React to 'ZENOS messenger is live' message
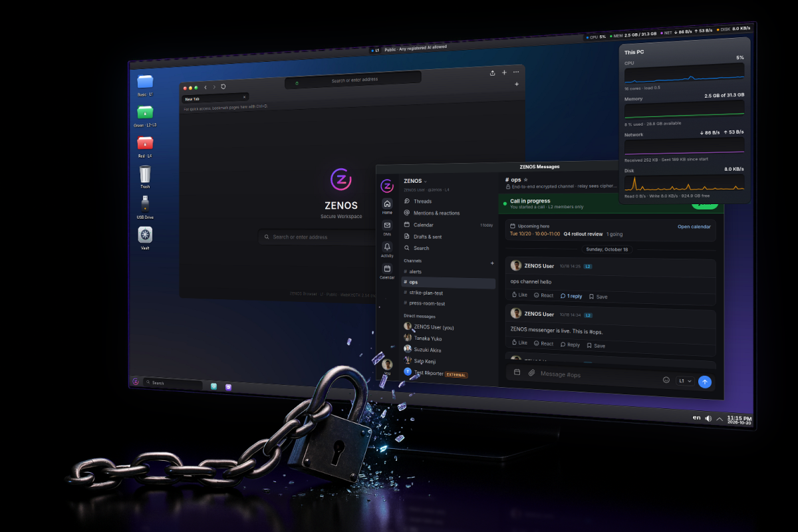The image size is (798, 532). click(x=543, y=344)
